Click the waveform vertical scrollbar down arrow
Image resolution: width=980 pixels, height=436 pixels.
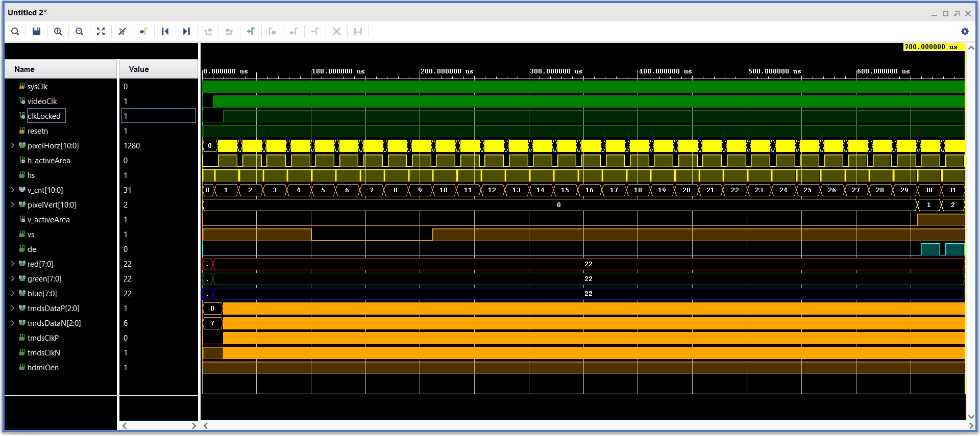pos(971,416)
